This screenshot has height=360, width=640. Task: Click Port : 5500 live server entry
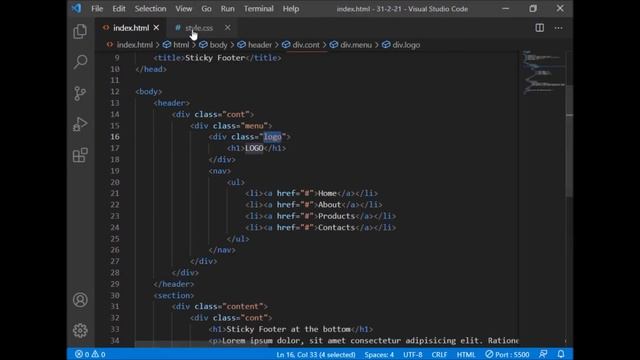coord(507,354)
